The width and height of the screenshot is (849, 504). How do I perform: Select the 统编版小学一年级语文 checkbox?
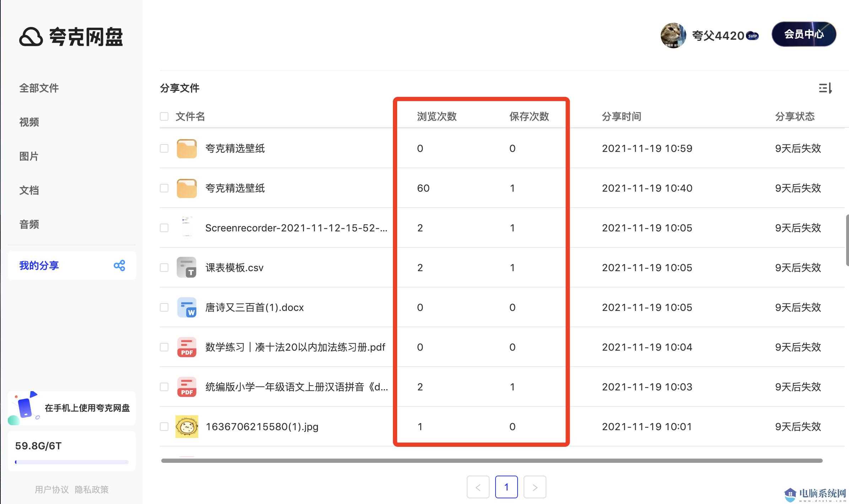(164, 387)
